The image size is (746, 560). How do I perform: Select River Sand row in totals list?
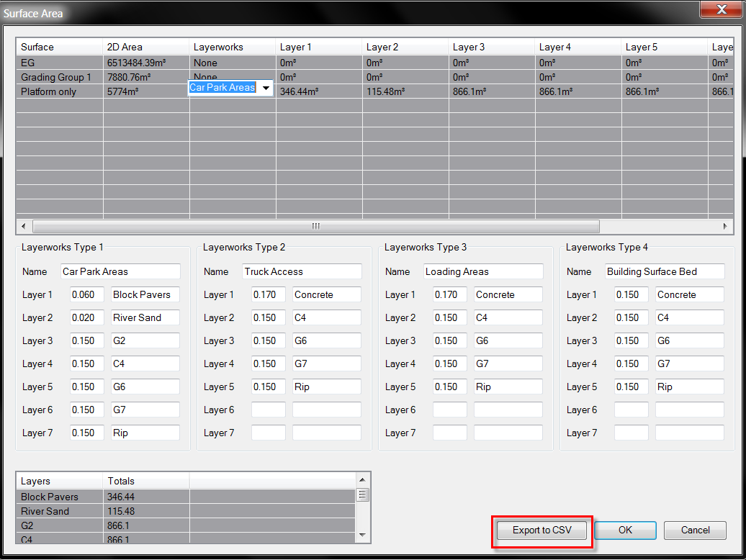pyautogui.click(x=186, y=512)
